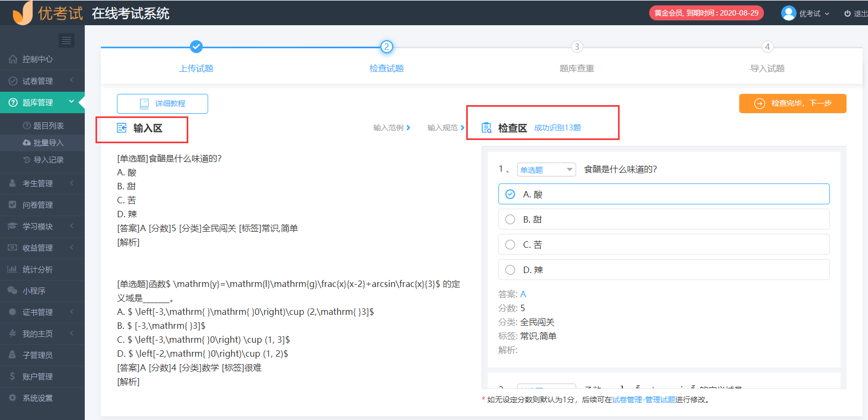This screenshot has height=420, width=868.
Task: Open the 输入规范 link
Action: pos(446,128)
